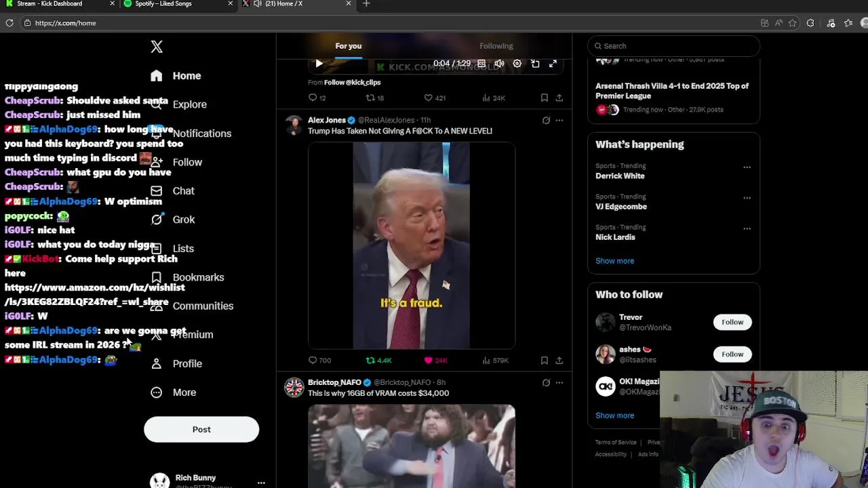
Task: Open the More options circle icon
Action: 157,392
